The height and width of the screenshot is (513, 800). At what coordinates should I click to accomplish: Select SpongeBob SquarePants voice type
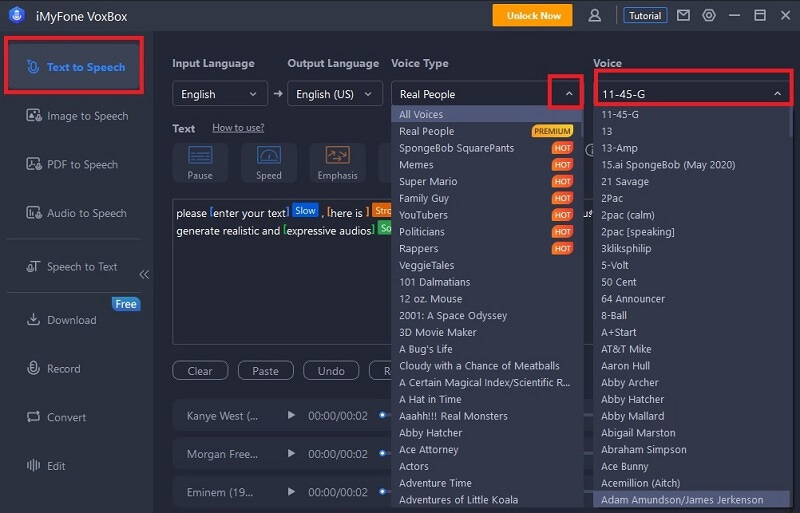[486, 148]
